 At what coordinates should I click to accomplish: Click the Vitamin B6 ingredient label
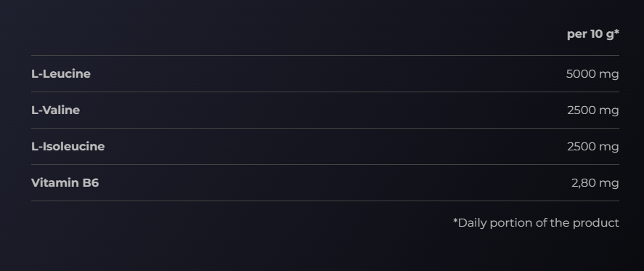pyautogui.click(x=65, y=182)
